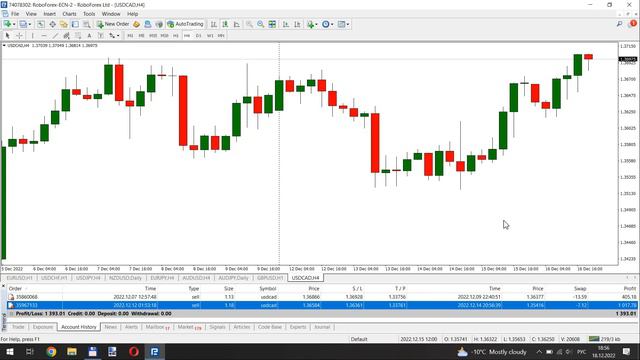This screenshot has width=640, height=360.
Task: Open the Exposure tab in Terminal
Action: coord(43,327)
